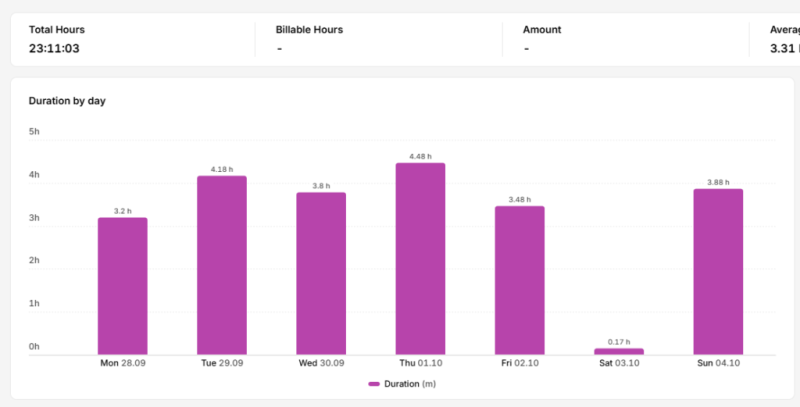Click the Wed 30.09 axis label
The height and width of the screenshot is (407, 800).
pyautogui.click(x=321, y=363)
